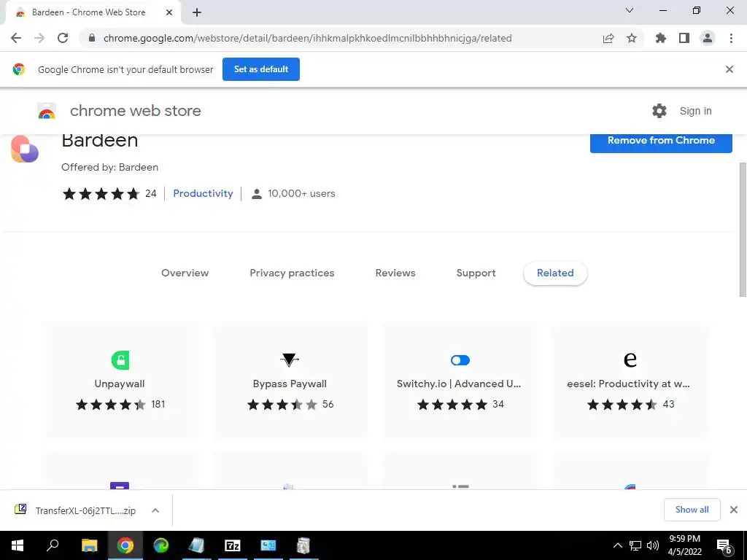
Task: Open taskbar search magnifier
Action: pyautogui.click(x=53, y=545)
